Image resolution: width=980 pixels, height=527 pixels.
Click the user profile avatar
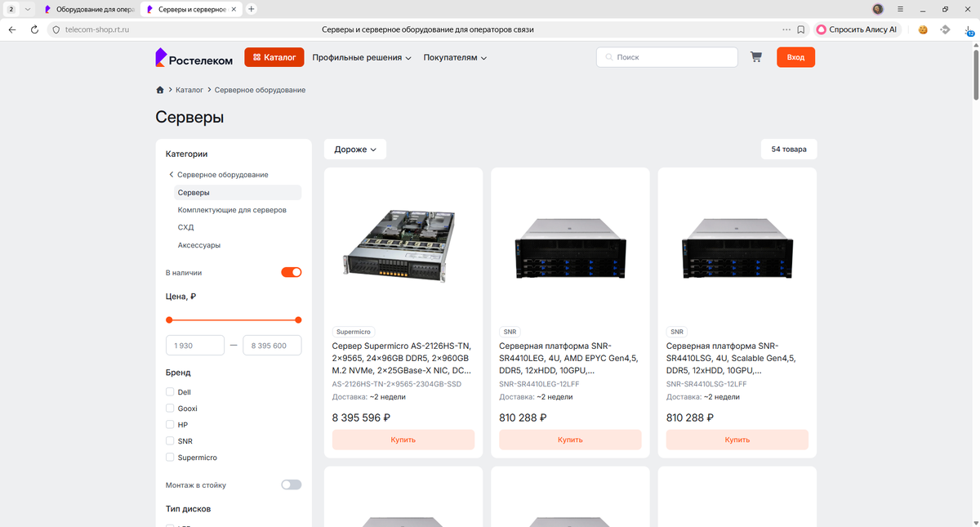click(878, 9)
